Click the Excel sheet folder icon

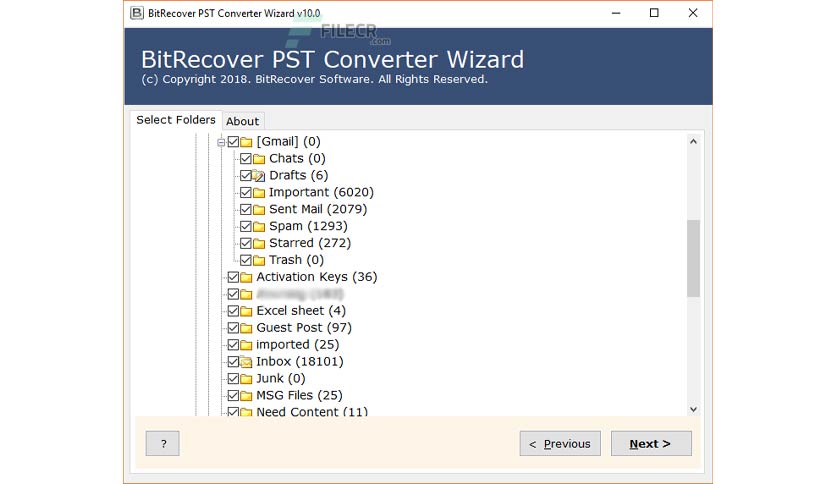click(246, 311)
